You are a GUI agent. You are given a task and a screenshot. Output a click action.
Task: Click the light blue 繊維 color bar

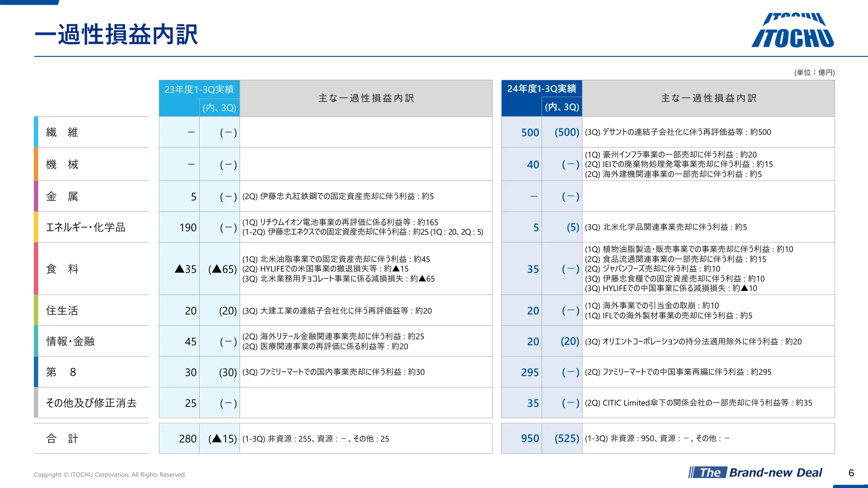click(36, 132)
